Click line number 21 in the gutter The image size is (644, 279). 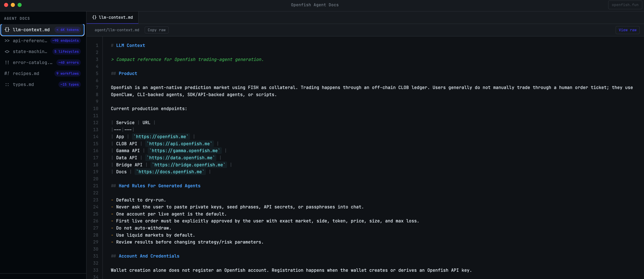point(96,186)
